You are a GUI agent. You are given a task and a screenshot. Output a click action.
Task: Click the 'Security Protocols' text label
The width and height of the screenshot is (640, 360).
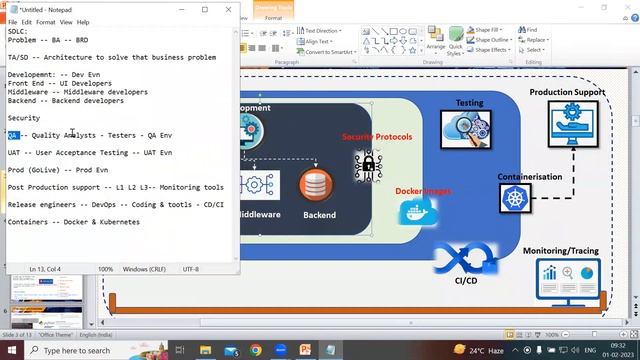(377, 137)
